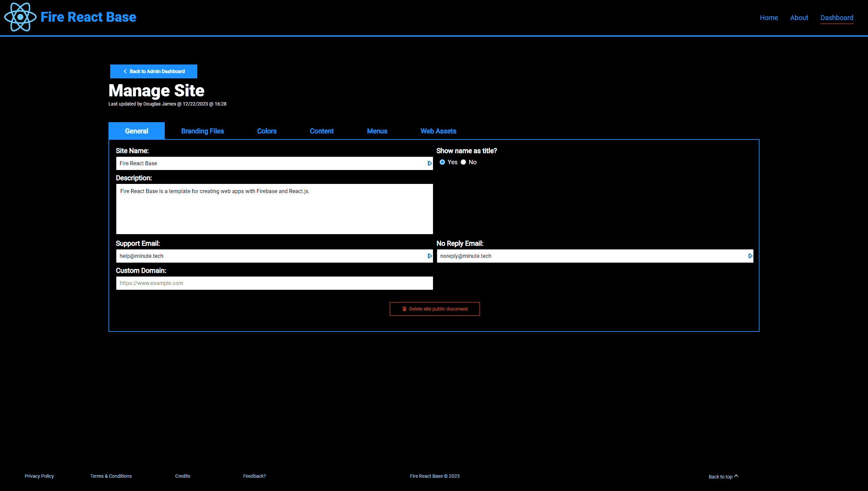
Task: Navigate to the Menus tab
Action: [x=377, y=131]
